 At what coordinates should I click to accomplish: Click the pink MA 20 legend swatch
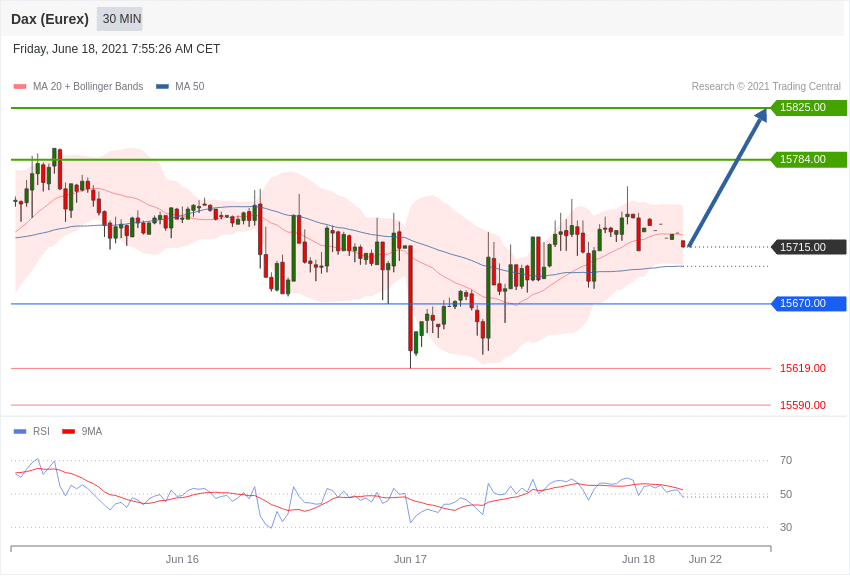[x=20, y=86]
